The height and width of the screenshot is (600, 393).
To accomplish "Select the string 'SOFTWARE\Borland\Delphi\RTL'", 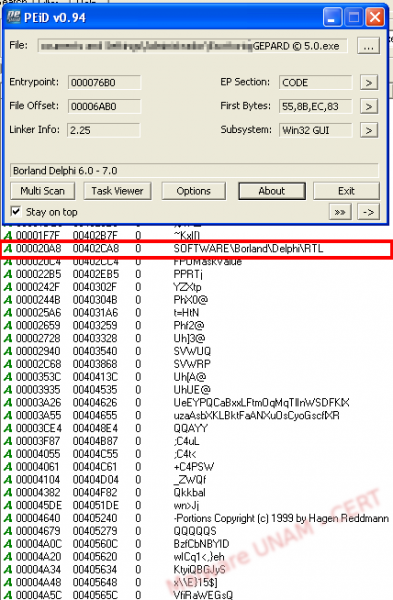I will 248,249.
